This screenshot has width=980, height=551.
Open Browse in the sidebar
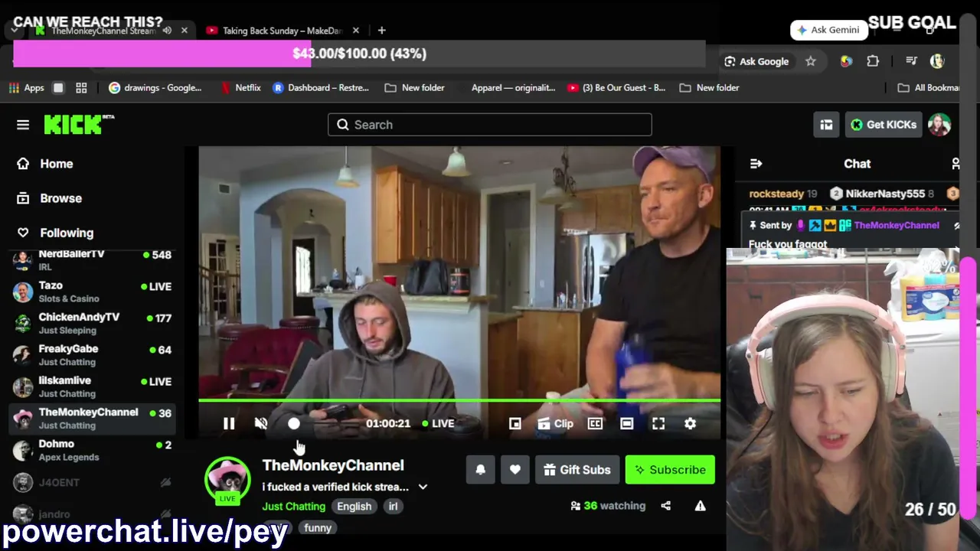click(x=60, y=198)
